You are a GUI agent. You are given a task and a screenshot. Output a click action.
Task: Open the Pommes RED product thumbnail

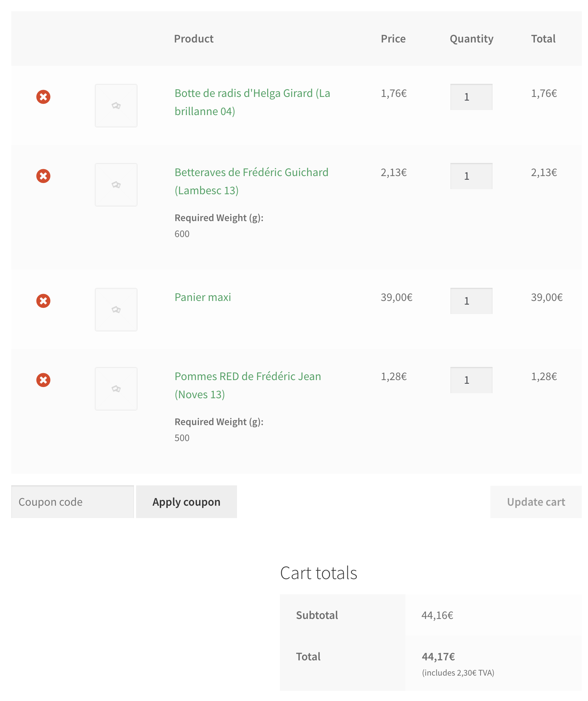(x=116, y=388)
